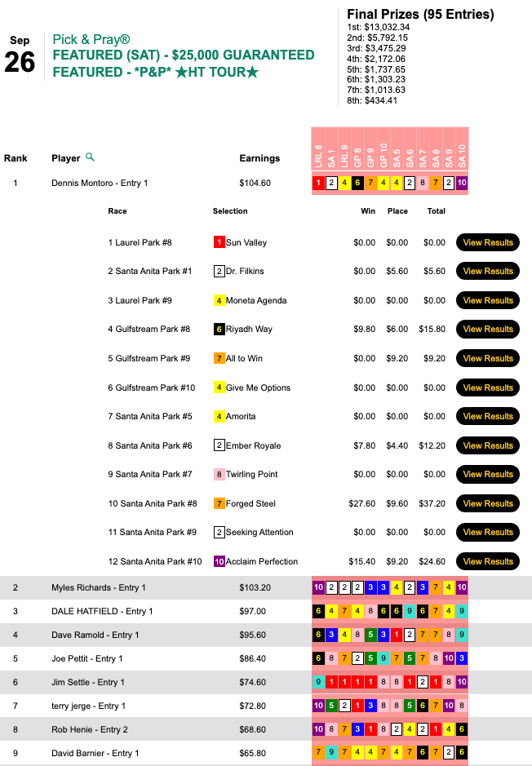Click the player search magnifier icon

tap(90, 157)
